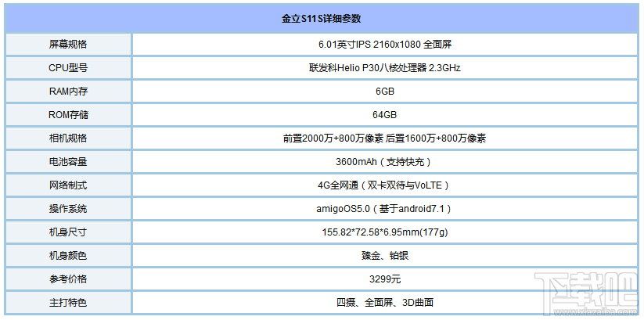Select the 机身尺寸 label cell
The height and width of the screenshot is (320, 644).
point(68,232)
